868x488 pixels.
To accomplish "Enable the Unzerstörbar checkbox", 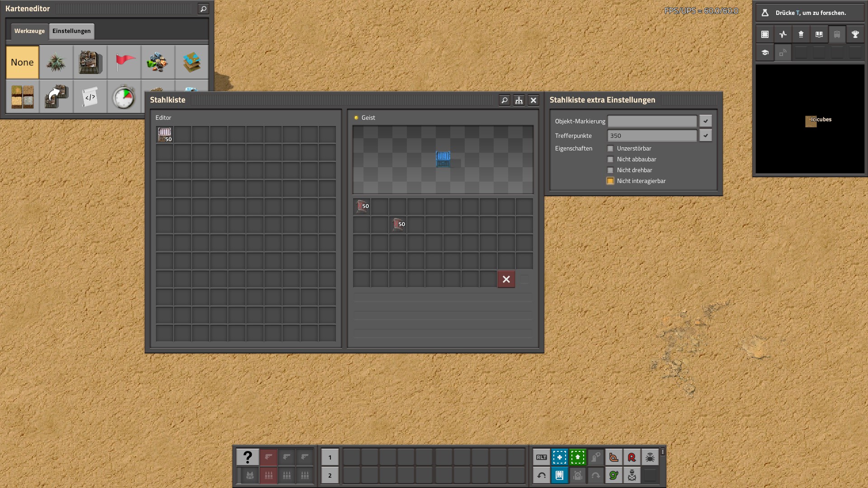I will point(610,149).
